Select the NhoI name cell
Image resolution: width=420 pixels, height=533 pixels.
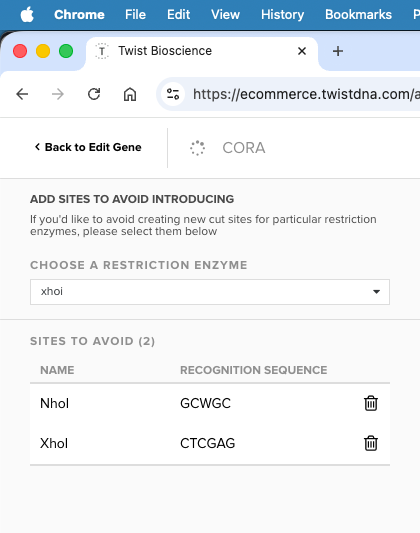click(x=55, y=403)
